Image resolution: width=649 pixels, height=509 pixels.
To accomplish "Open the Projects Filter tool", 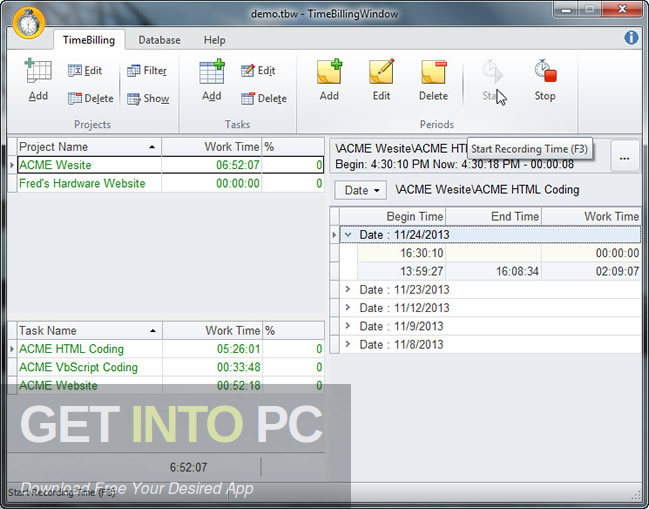I will [147, 71].
